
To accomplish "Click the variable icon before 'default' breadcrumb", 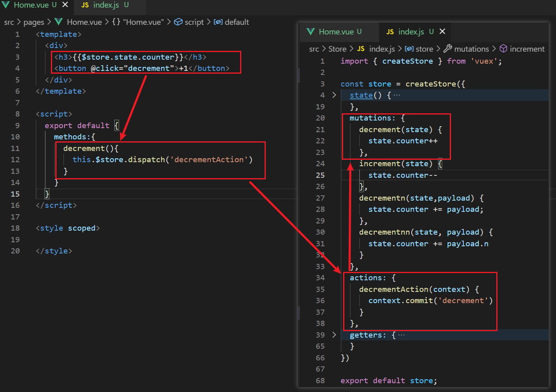I will coord(218,22).
